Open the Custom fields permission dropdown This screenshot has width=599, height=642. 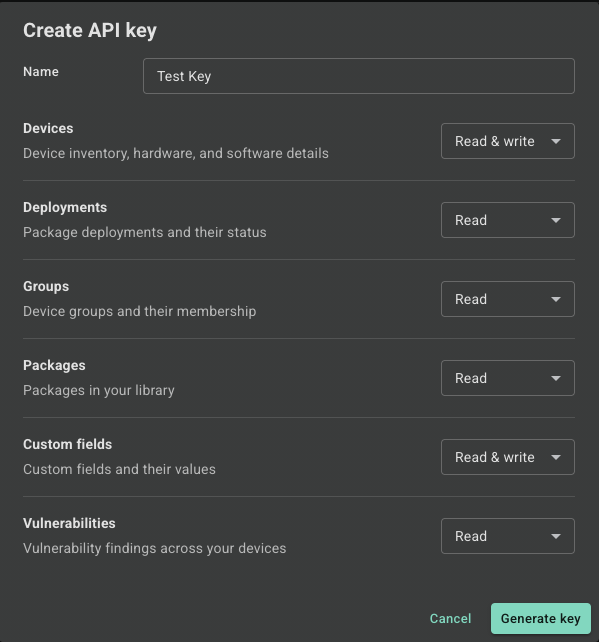click(x=508, y=457)
